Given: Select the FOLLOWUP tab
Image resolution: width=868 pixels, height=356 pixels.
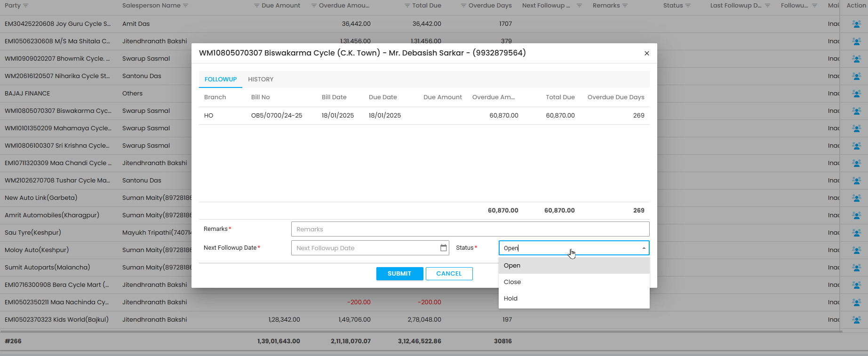Looking at the screenshot, I should [221, 79].
